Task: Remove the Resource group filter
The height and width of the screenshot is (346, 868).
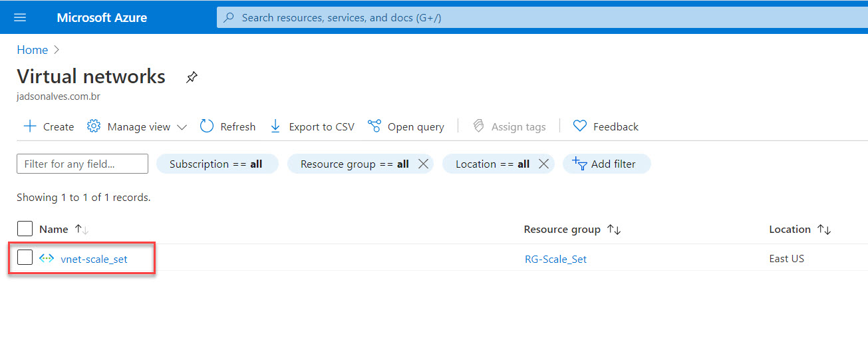Action: 423,164
